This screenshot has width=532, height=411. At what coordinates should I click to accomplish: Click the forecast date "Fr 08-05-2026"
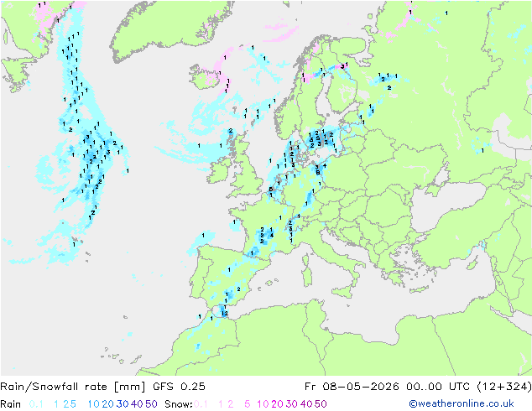point(351,386)
